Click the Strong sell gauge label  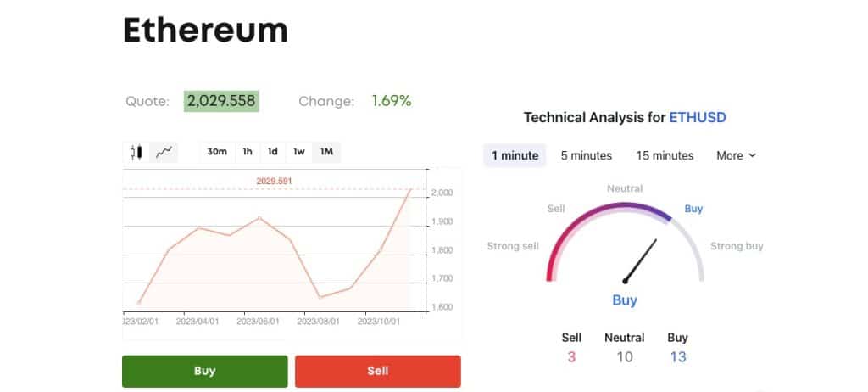pyautogui.click(x=513, y=246)
